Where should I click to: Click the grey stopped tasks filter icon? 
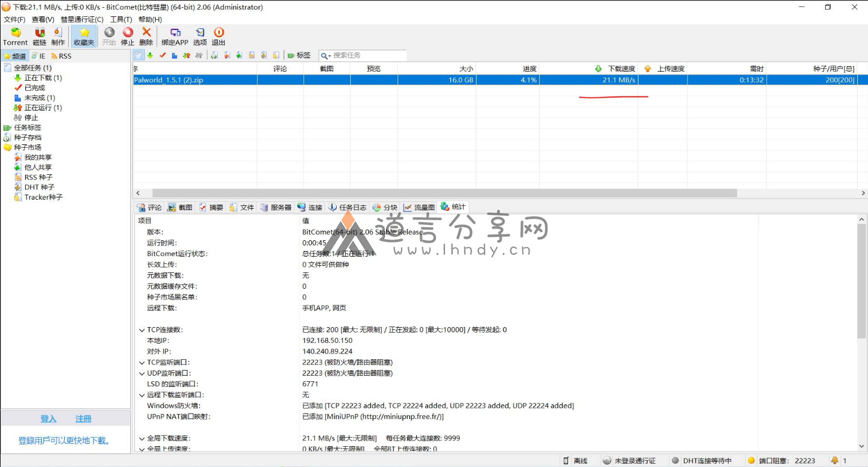[199, 55]
